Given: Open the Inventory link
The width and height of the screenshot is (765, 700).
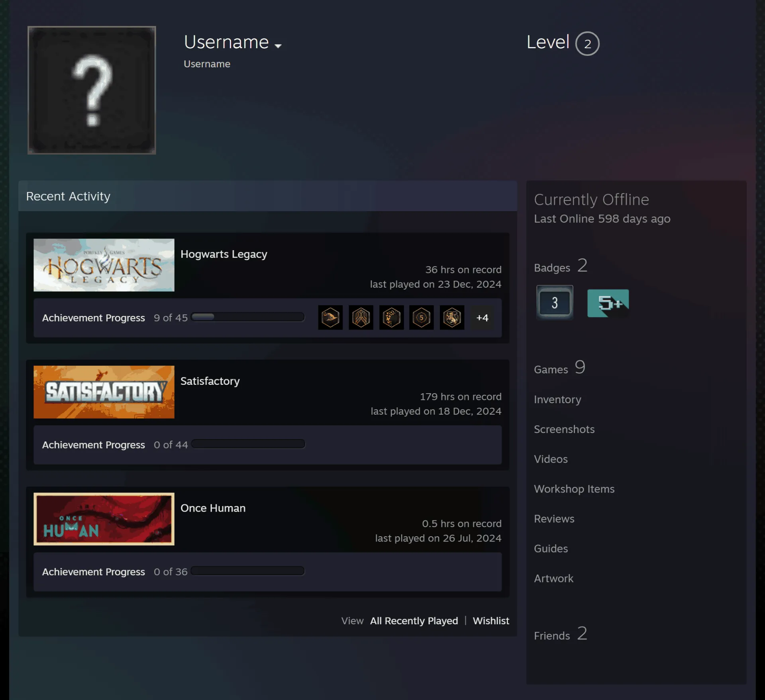Looking at the screenshot, I should click(x=557, y=399).
